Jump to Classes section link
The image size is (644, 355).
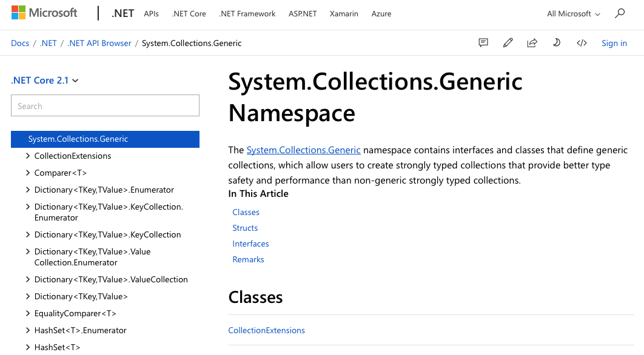tap(246, 212)
